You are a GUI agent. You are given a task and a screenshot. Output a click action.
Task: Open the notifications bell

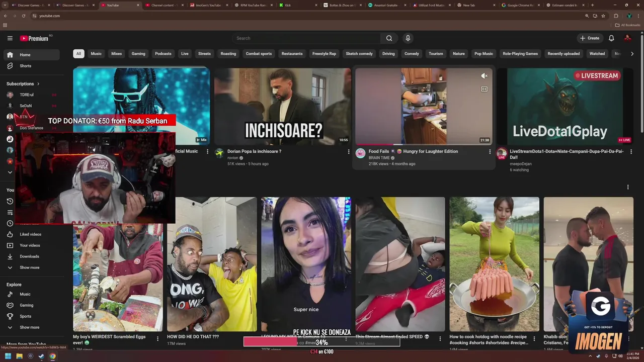pos(611,38)
